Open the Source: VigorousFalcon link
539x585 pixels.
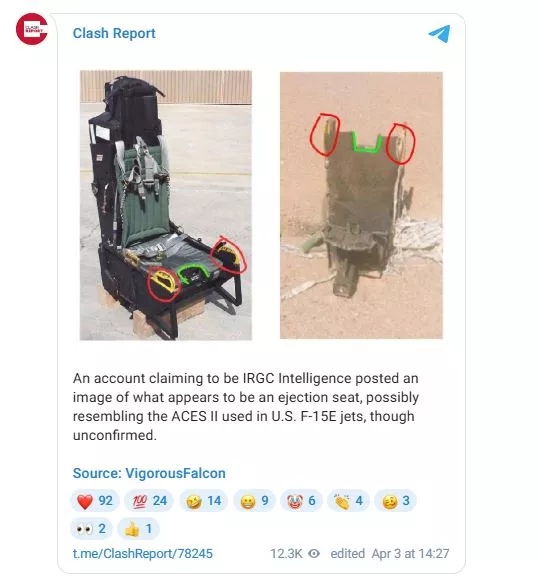149,473
